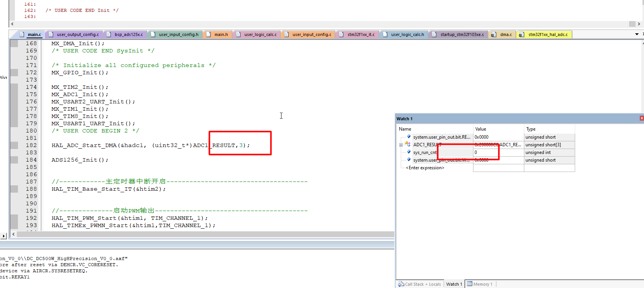Toggle breakpoint margin at line 182

14,145
